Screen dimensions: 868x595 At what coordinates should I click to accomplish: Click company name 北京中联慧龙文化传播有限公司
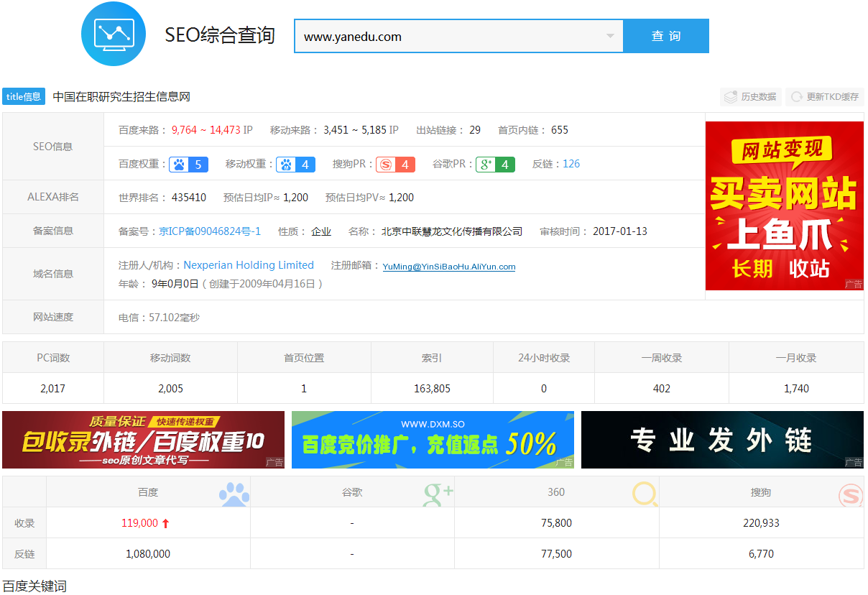point(452,231)
